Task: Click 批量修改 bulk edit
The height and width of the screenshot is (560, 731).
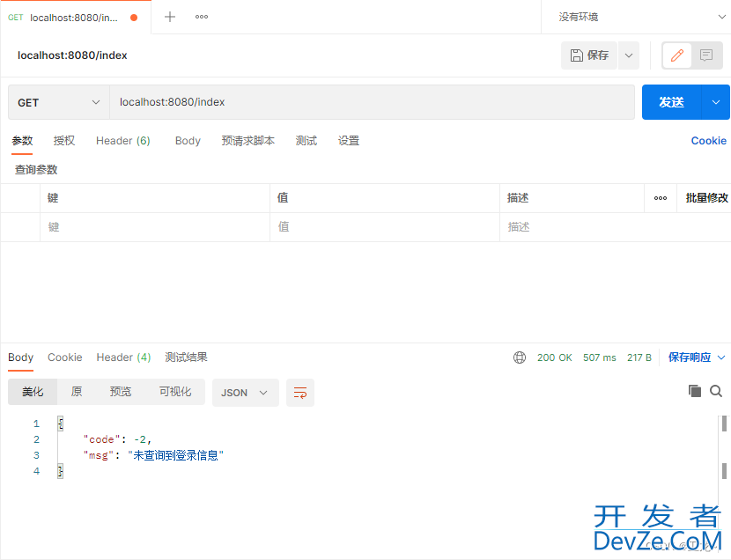Action: (x=706, y=198)
